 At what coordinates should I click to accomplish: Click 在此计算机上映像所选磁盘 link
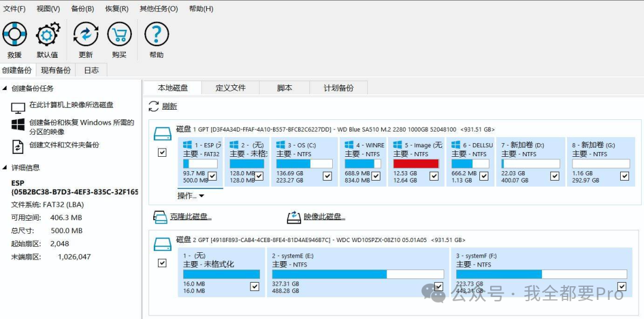[71, 105]
